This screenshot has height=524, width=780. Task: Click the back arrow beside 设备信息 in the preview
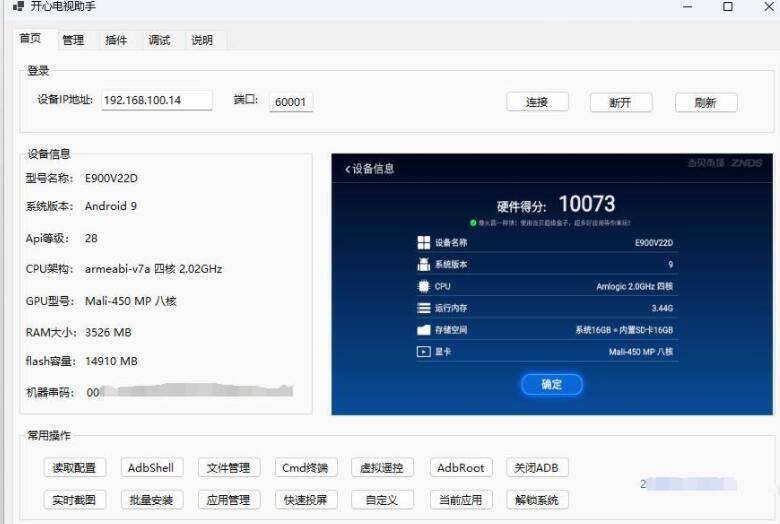348,169
